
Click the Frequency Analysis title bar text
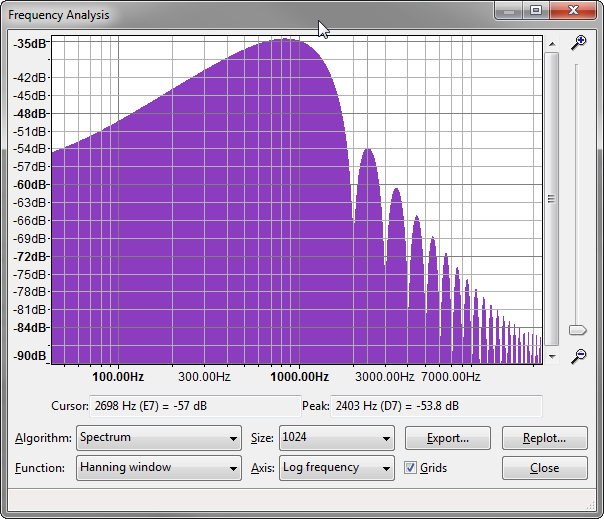point(59,15)
